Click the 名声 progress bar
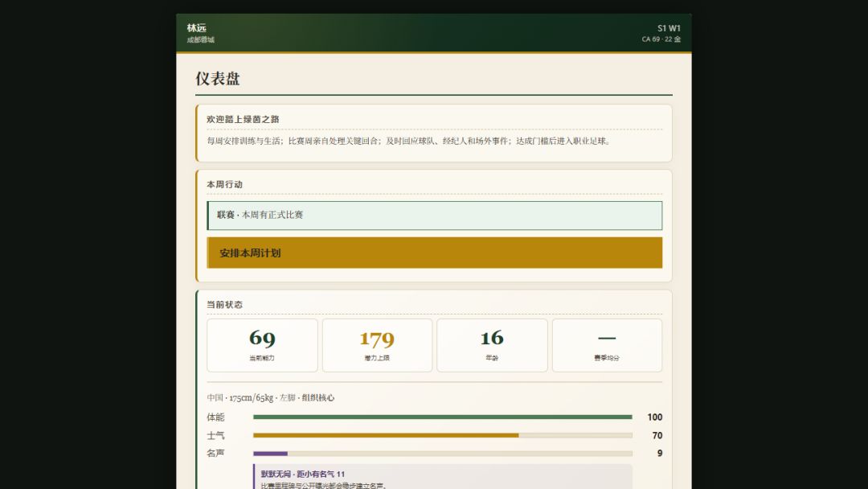Screen dimensions: 868x489 [442, 454]
